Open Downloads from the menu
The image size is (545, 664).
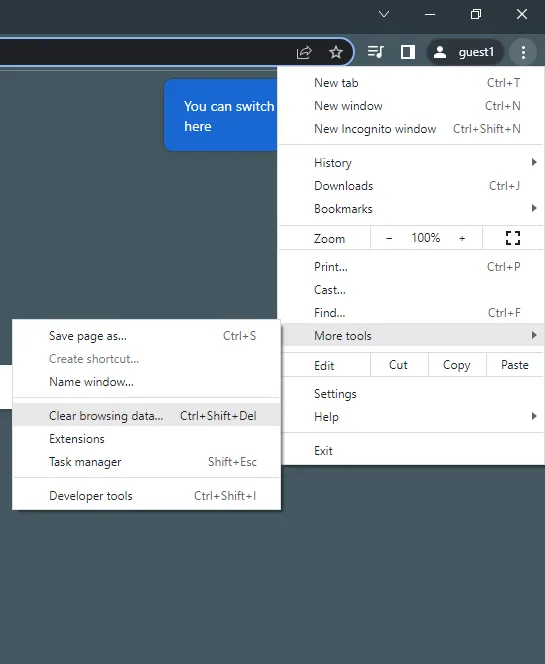(x=411, y=185)
